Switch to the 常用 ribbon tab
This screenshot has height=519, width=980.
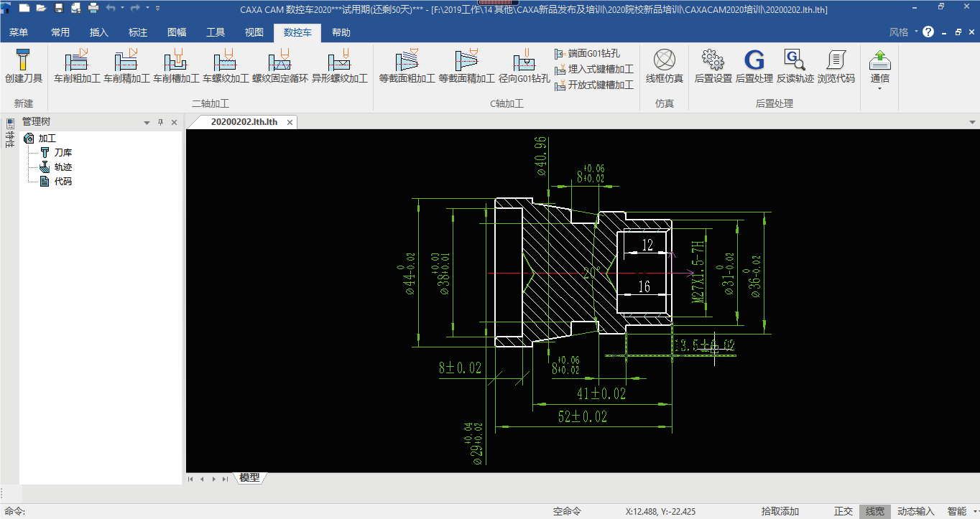(60, 32)
